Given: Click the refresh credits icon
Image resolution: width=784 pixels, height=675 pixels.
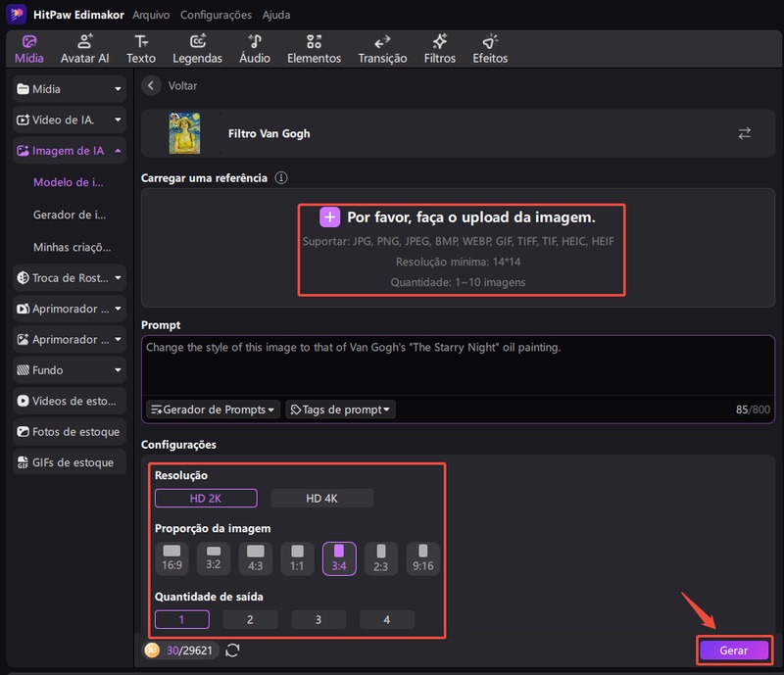Looking at the screenshot, I should click(x=232, y=650).
